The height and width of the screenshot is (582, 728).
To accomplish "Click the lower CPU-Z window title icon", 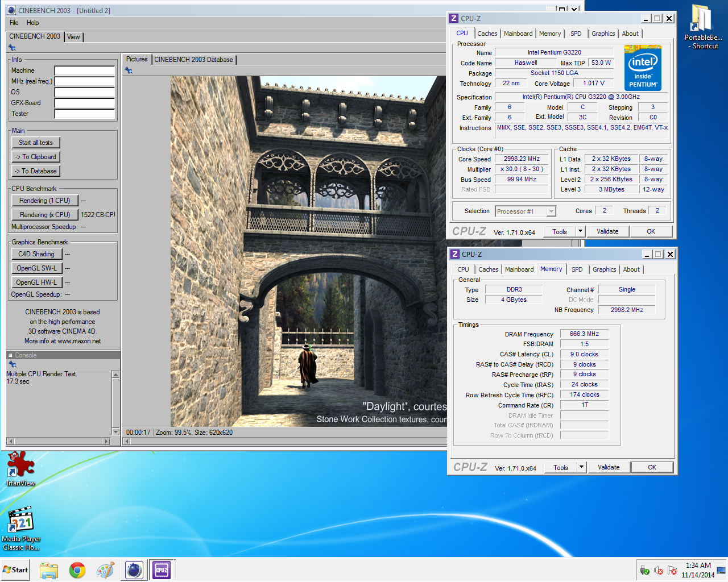I will (455, 254).
